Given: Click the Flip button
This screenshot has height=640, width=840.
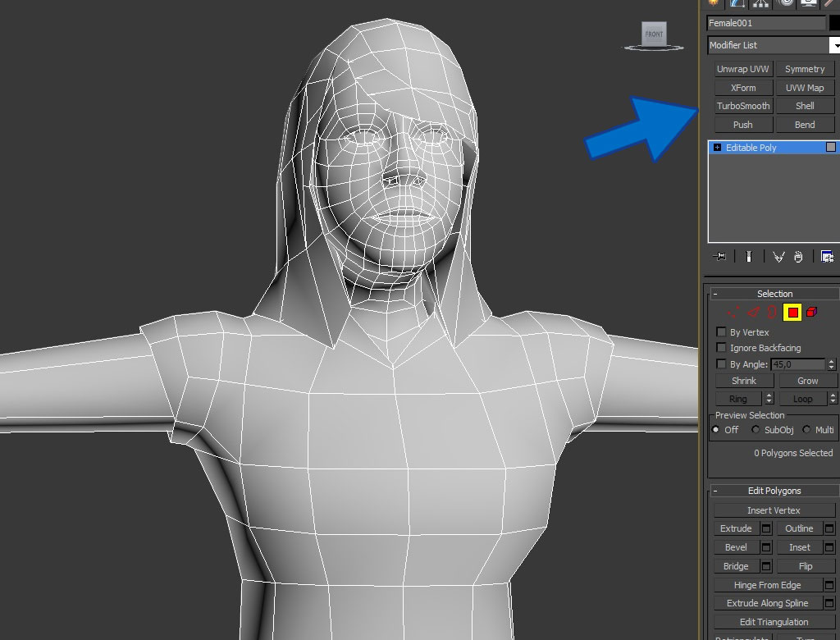Looking at the screenshot, I should click(x=806, y=566).
